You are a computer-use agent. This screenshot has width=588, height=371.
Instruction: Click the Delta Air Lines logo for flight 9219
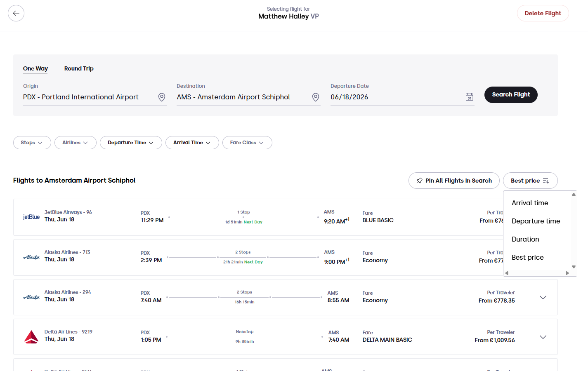click(31, 337)
